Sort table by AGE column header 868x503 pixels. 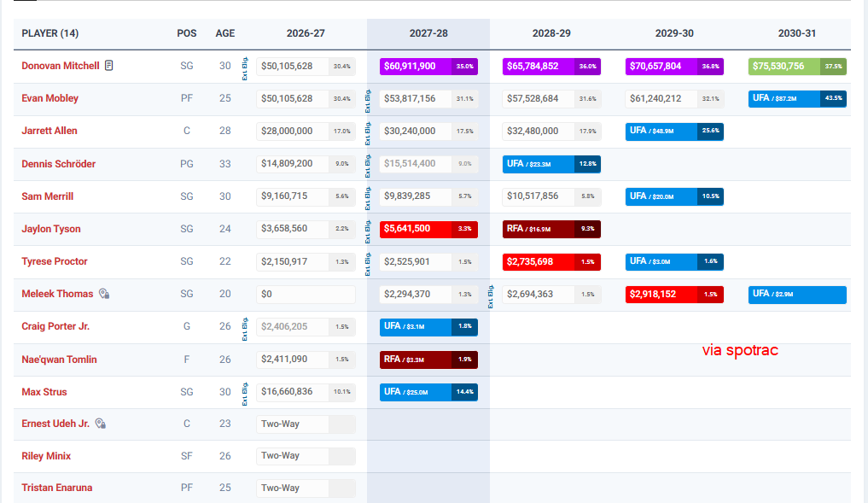pos(224,33)
